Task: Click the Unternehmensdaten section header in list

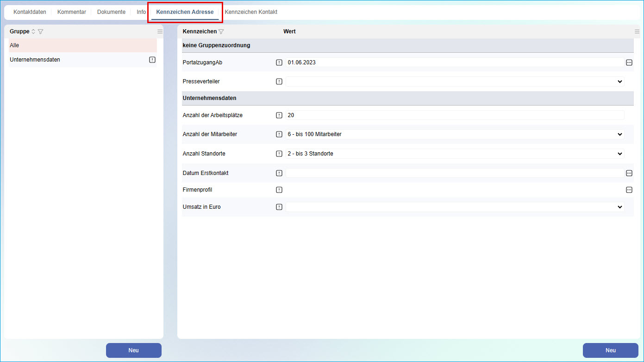Action: [x=407, y=98]
